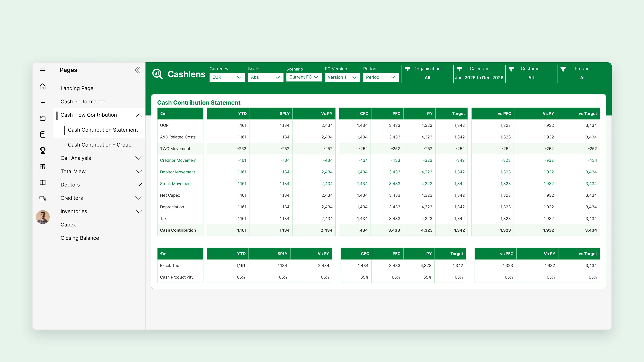Click the Creditor Movement row label

(x=178, y=160)
